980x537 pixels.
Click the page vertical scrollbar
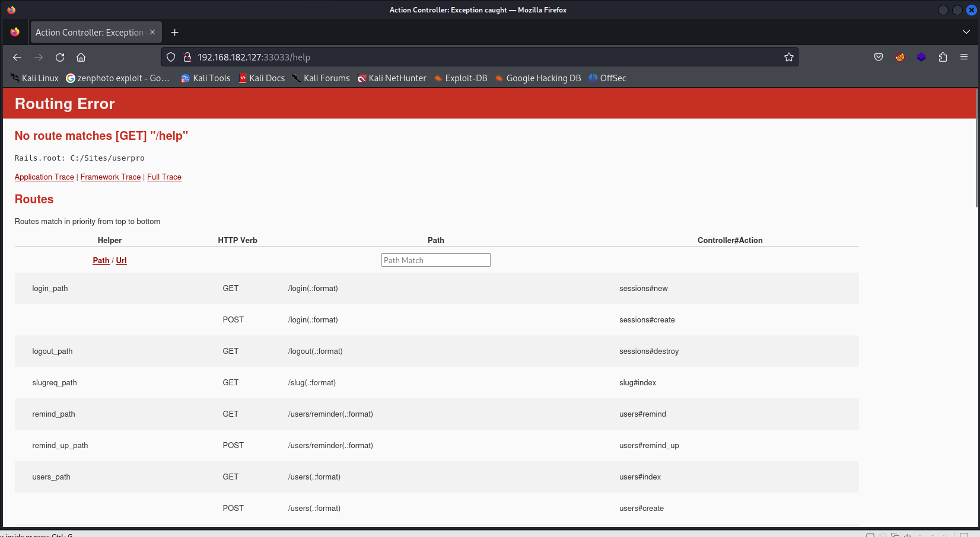click(x=976, y=148)
